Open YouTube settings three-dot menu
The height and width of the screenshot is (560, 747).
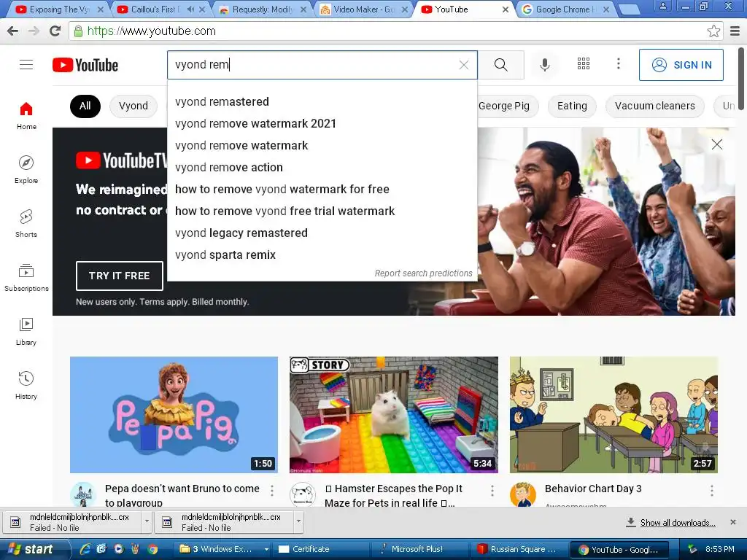click(x=619, y=64)
